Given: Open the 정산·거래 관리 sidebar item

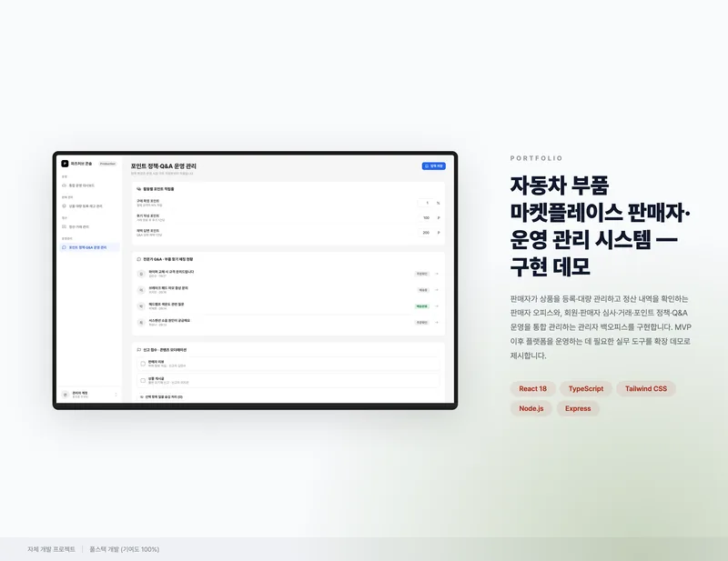Looking at the screenshot, I should [89, 227].
